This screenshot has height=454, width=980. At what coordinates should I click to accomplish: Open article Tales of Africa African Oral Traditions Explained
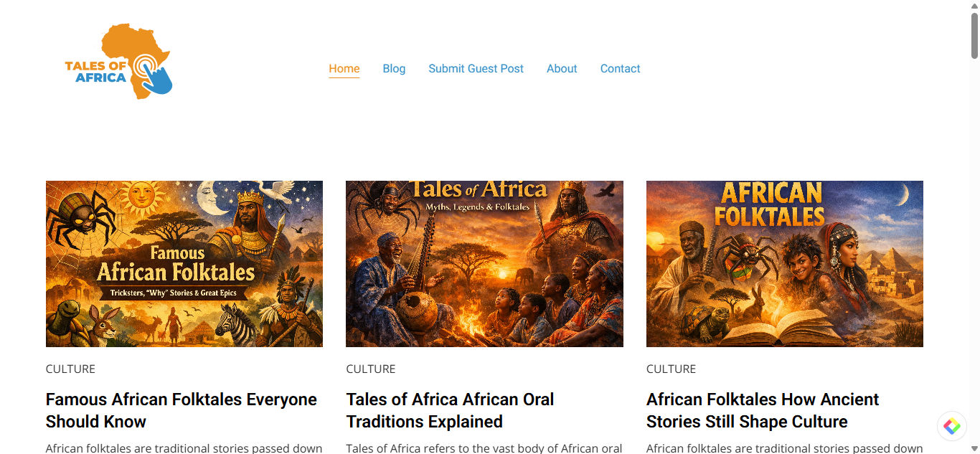tap(450, 410)
